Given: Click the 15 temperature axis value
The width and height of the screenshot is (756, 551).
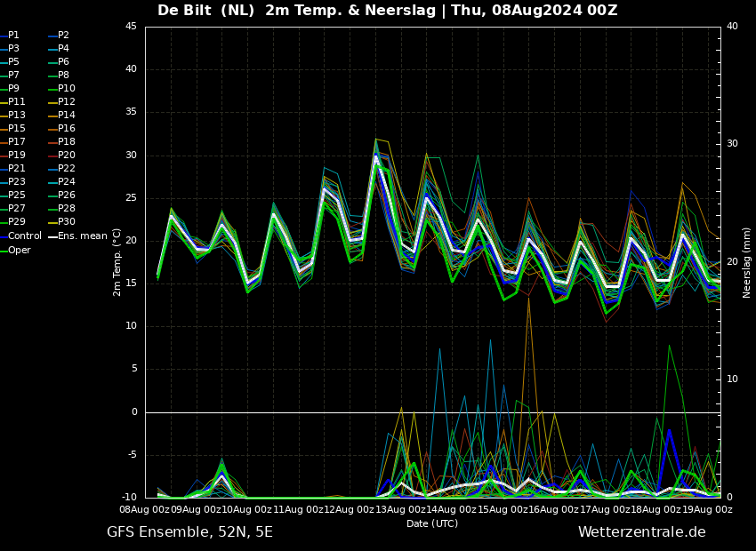Looking at the screenshot, I should (x=131, y=283).
